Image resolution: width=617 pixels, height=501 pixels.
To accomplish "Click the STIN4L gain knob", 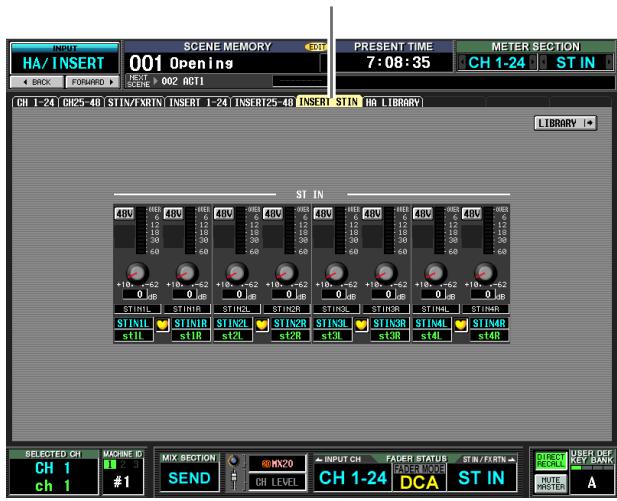I will click(436, 272).
